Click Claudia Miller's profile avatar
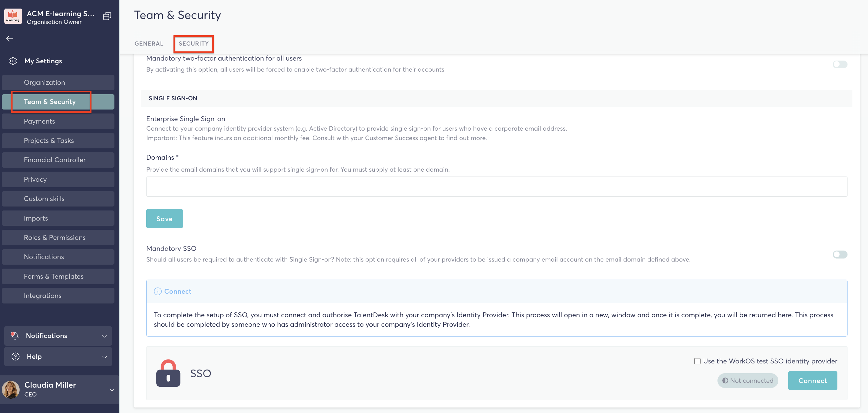868x413 pixels. point(11,389)
